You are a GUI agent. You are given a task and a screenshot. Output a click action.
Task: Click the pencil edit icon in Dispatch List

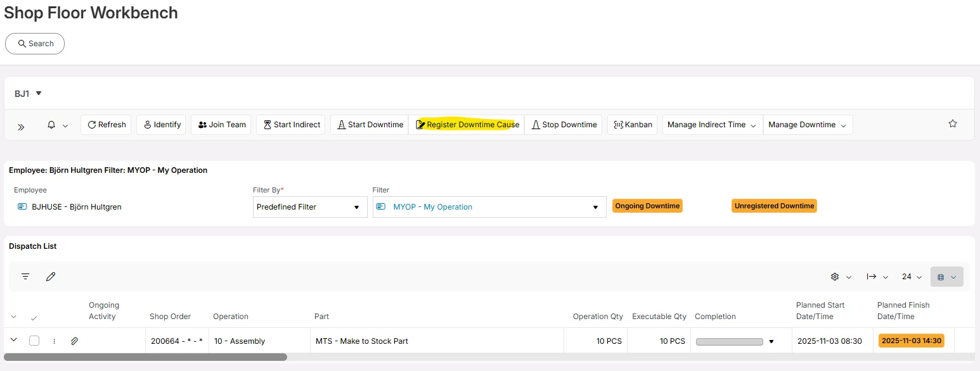[51, 277]
